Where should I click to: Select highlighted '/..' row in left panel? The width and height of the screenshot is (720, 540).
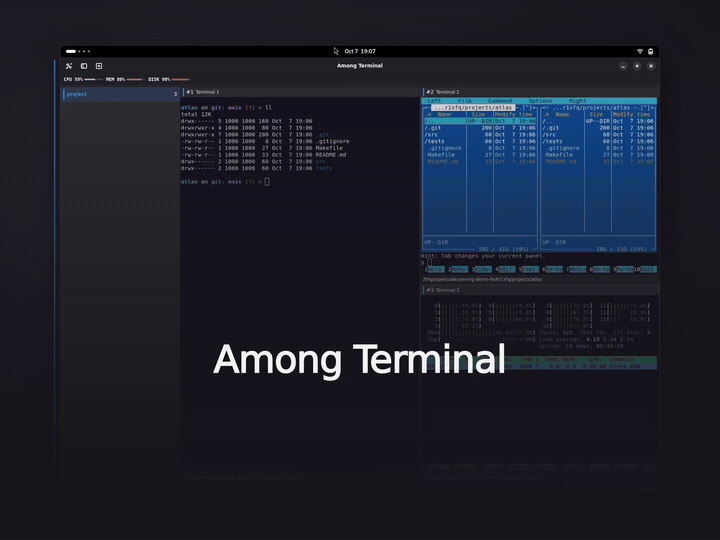click(x=479, y=121)
